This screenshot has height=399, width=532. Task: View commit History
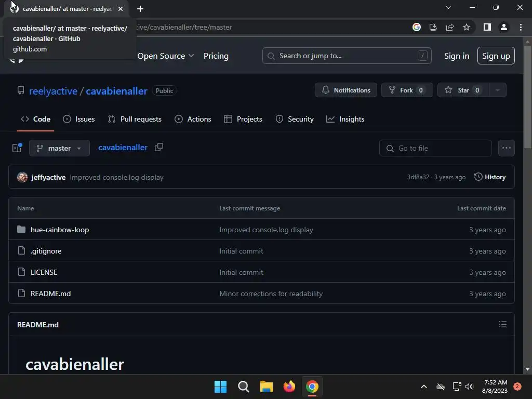point(490,177)
